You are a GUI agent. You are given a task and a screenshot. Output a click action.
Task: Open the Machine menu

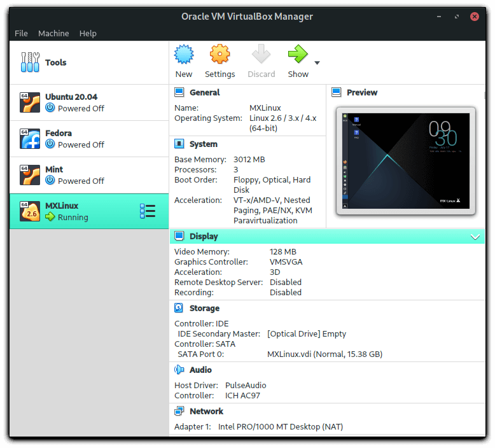53,33
